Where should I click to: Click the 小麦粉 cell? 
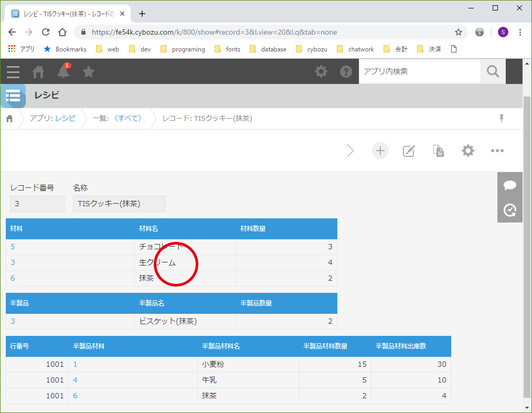tap(248, 364)
